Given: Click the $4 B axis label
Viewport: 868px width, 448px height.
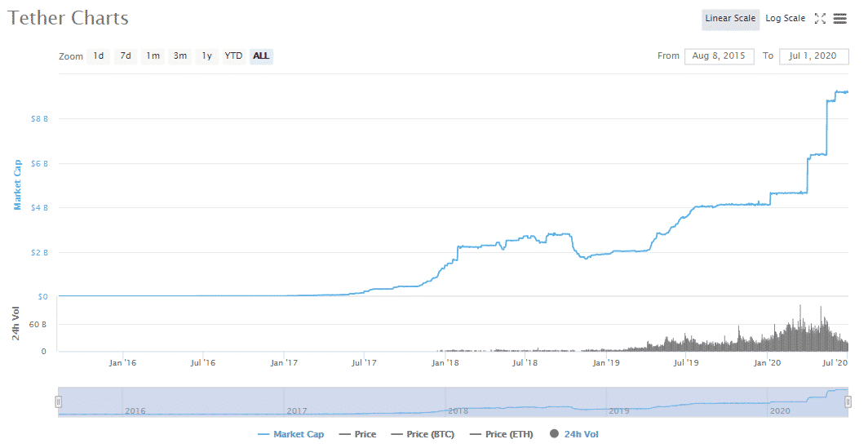Looking at the screenshot, I should click(39, 207).
